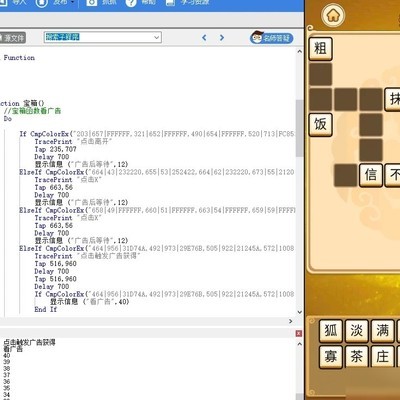Click code editor scroll up arrow
The image size is (400, 400).
pos(299,52)
